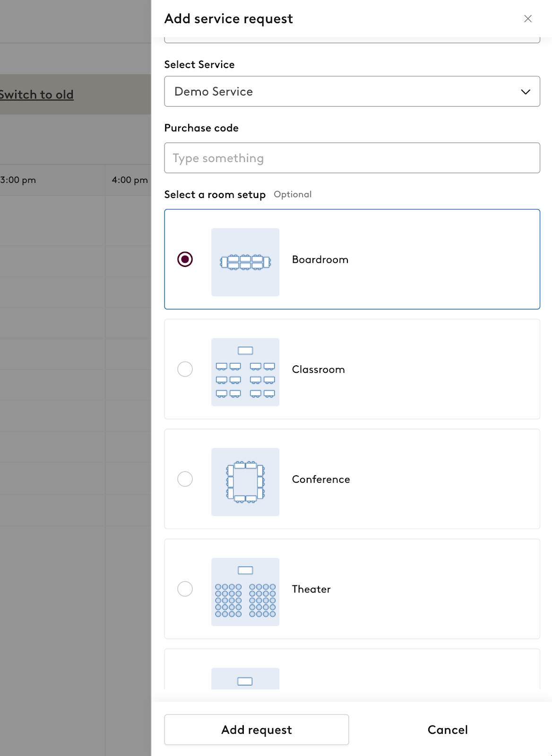552x756 pixels.
Task: Select the Boardroom radio button
Action: tap(185, 259)
